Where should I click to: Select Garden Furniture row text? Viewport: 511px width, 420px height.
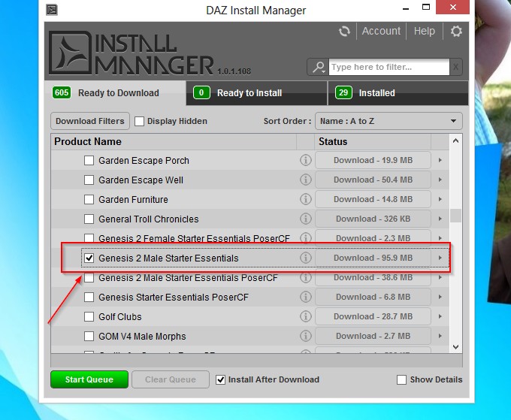coord(133,199)
